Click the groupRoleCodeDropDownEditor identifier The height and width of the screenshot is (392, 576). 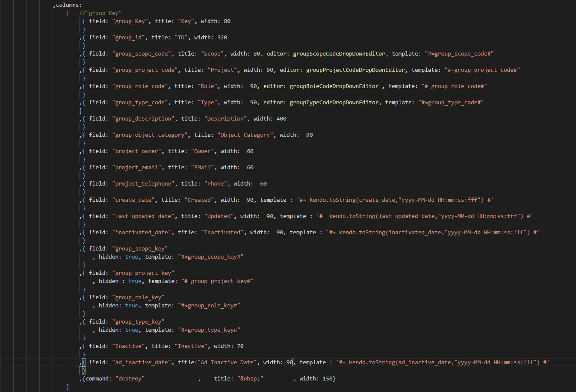pos(334,86)
